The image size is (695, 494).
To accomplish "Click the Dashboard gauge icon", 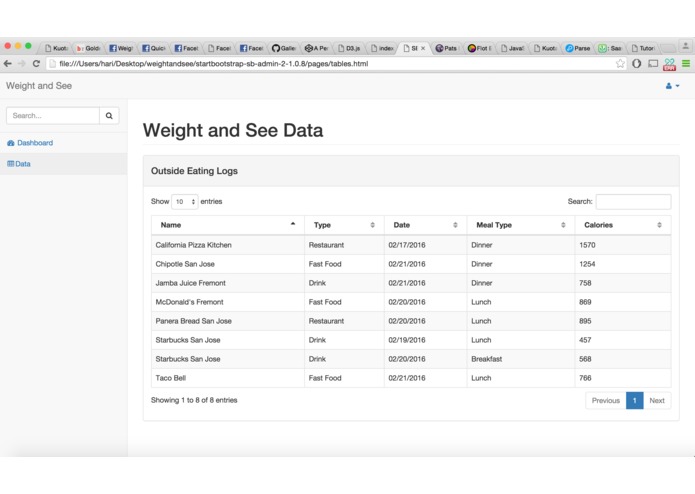I will click(11, 143).
